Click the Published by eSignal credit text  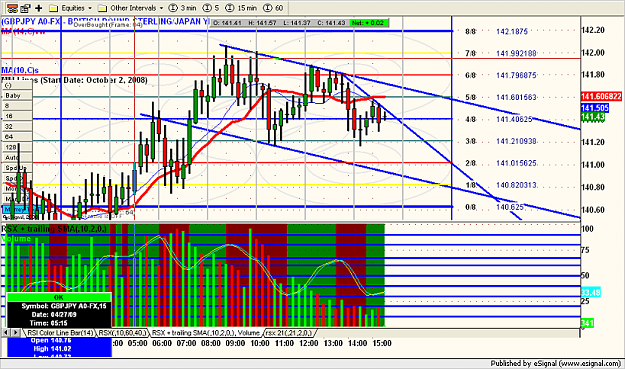point(556,363)
